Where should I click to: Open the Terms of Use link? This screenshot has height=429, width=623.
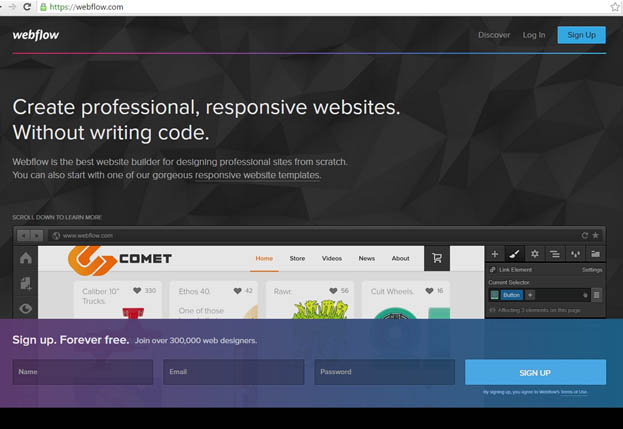click(x=574, y=392)
